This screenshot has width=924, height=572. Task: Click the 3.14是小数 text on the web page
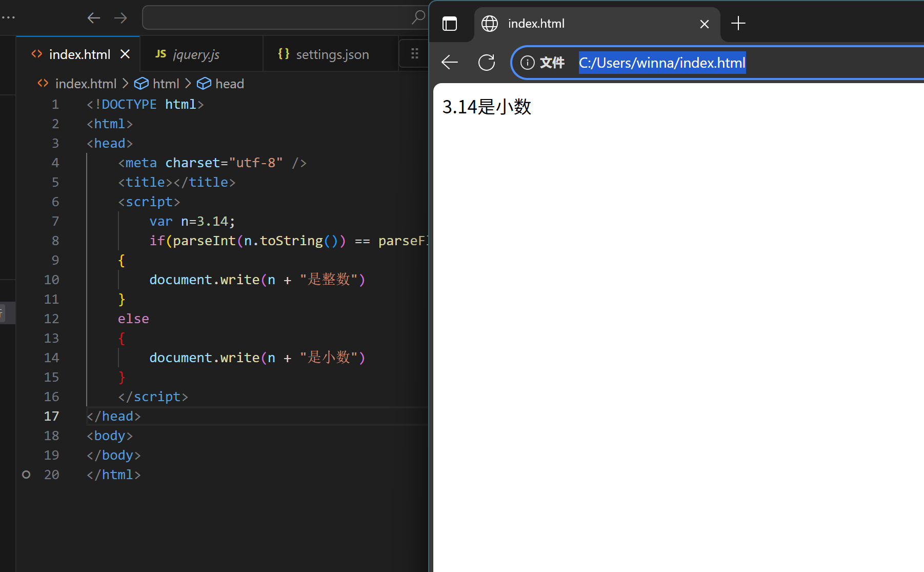487,107
